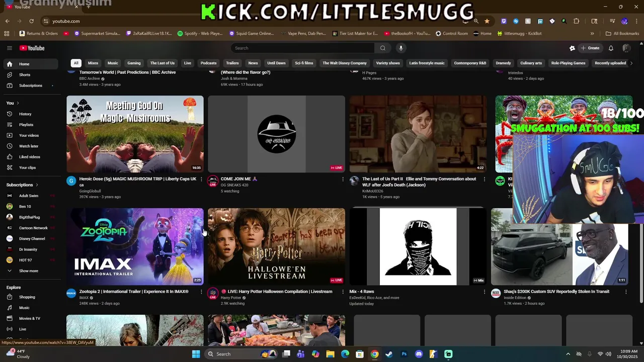Screen dimensions: 644x362
Task: Open Last of Us Ellie and Tommy thumbnail
Action: coord(418,134)
